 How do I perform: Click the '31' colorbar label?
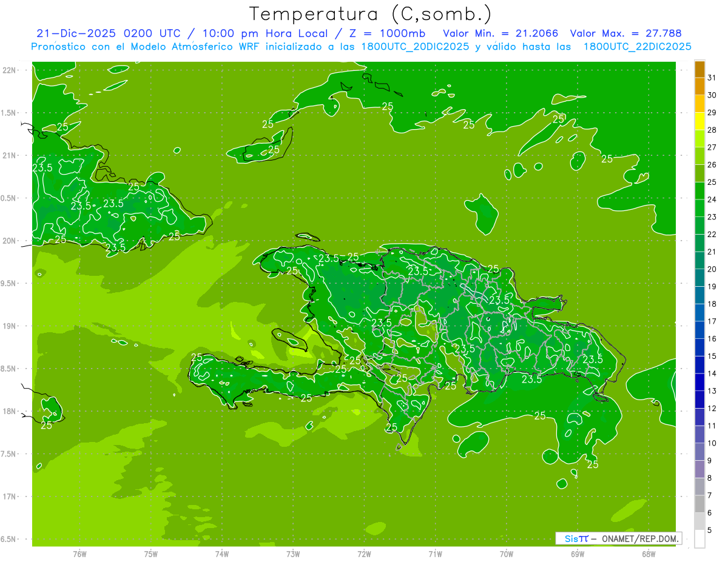[x=712, y=78]
